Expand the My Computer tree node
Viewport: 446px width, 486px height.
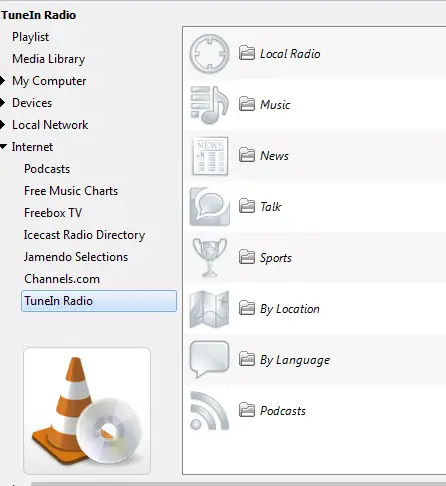click(x=2, y=81)
